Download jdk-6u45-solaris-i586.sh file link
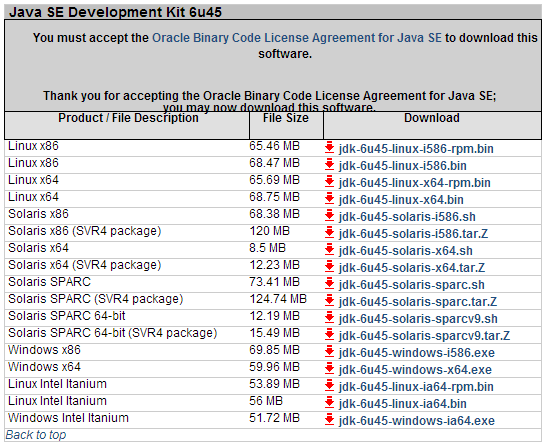This screenshot has height=446, width=547. [407, 217]
